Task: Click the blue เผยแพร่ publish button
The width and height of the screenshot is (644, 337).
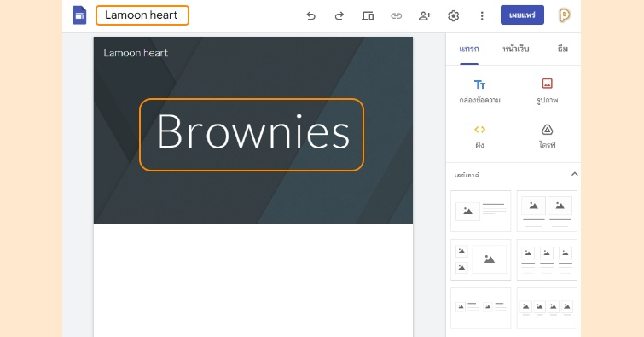Action: coord(522,15)
